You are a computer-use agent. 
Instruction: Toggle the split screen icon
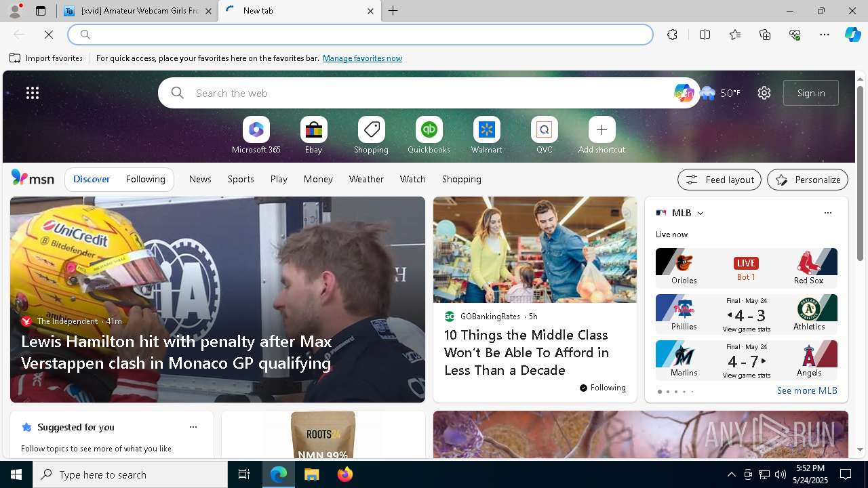(705, 35)
